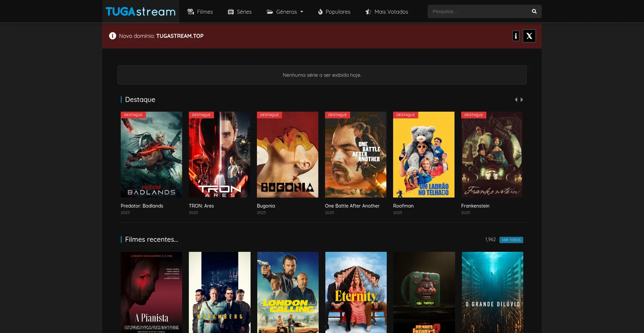
Task: Click the VER TODOS button
Action: tap(511, 240)
